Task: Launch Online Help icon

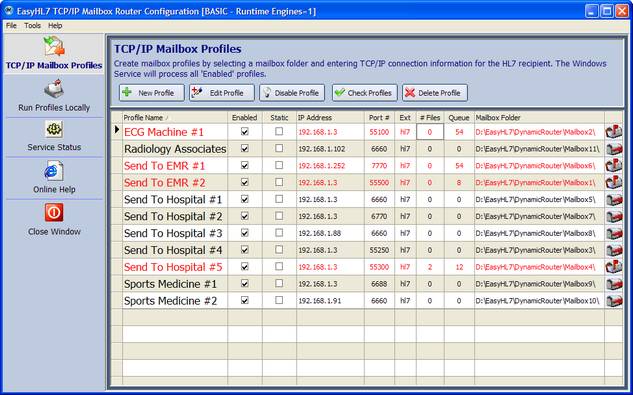Action: [54, 171]
